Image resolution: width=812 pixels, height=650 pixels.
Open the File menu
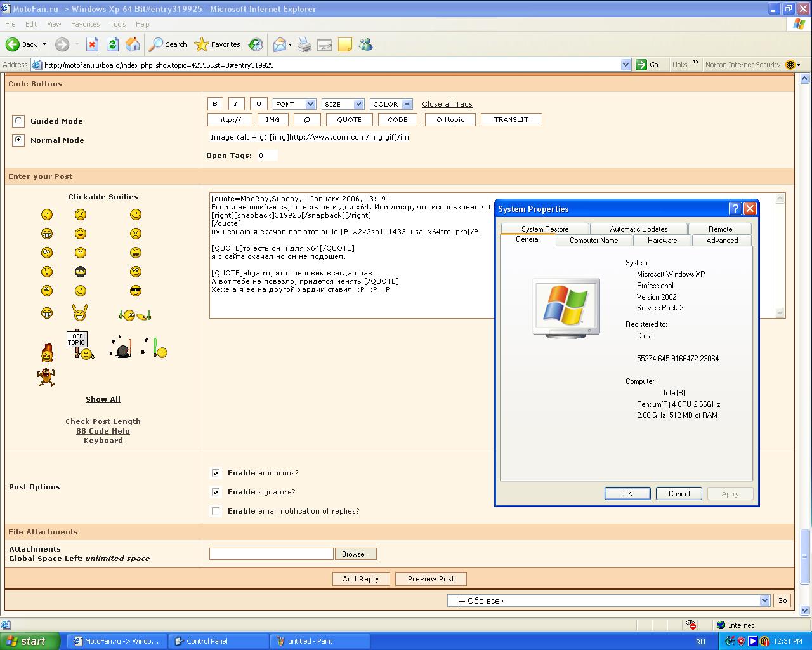click(10, 24)
